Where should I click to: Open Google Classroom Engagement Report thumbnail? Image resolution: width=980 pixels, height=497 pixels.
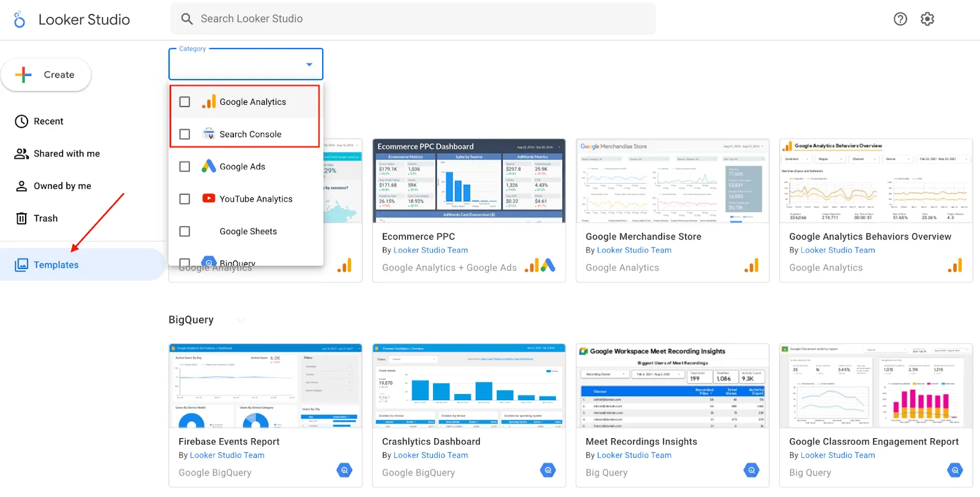point(876,385)
